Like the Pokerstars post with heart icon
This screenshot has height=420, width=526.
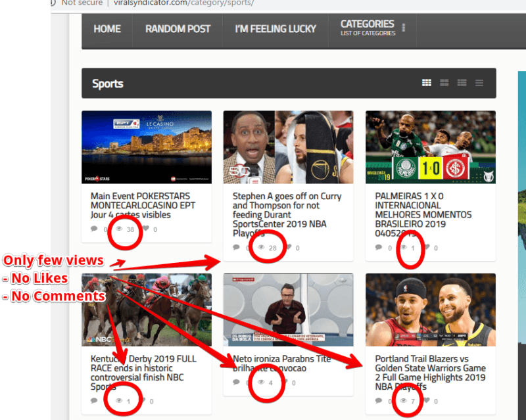pyautogui.click(x=146, y=229)
